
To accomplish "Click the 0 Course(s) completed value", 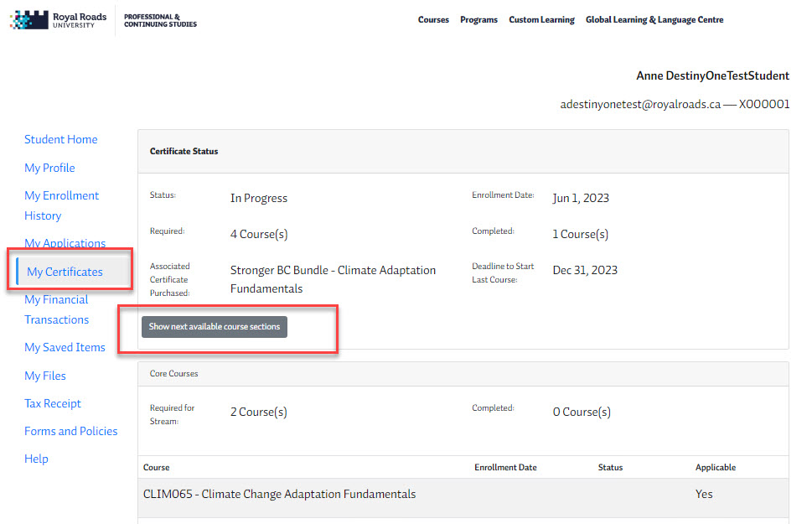I will 582,412.
